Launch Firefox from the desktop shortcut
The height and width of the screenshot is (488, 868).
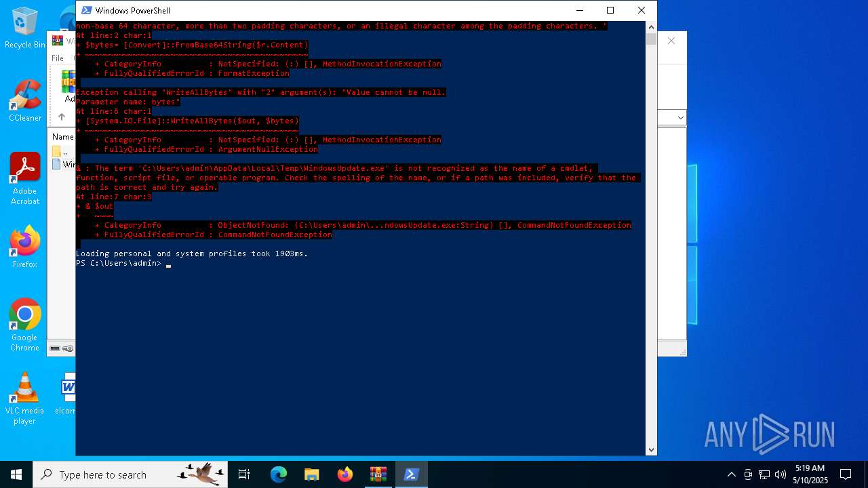24,247
